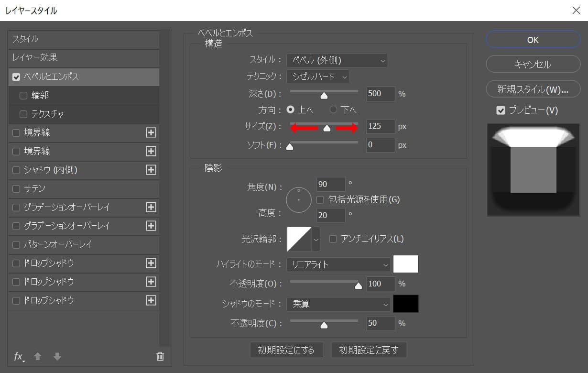Select the 輪郭 row label
The width and height of the screenshot is (588, 373).
pyautogui.click(x=40, y=96)
